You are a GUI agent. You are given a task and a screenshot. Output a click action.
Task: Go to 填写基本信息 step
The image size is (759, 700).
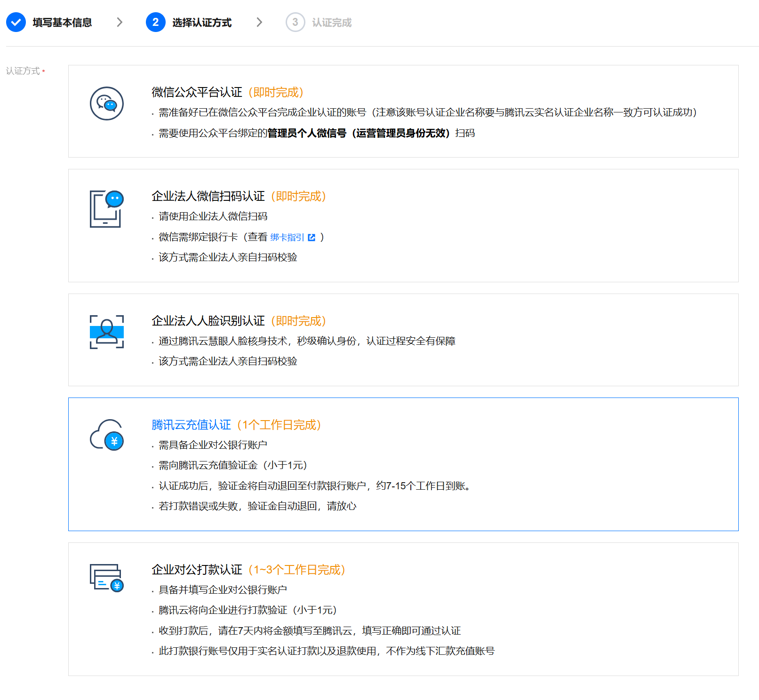(x=62, y=23)
